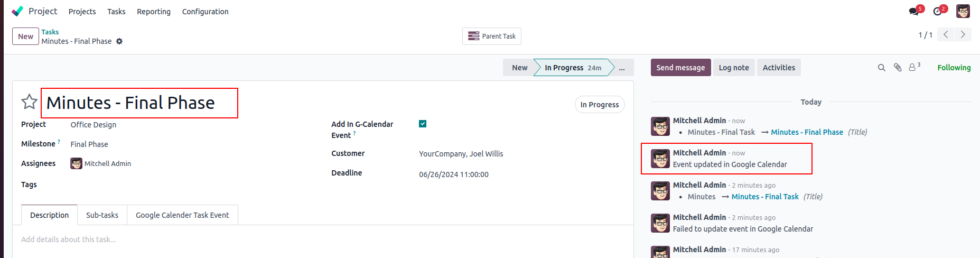Open the activities clock icon
Image resolution: width=980 pixels, height=258 pixels.
(x=938, y=11)
